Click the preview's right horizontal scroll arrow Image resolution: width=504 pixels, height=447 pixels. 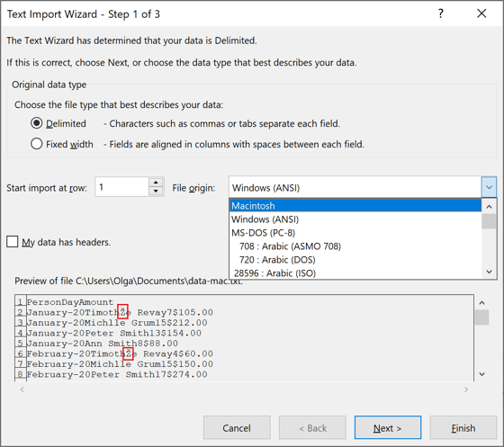tap(466, 389)
